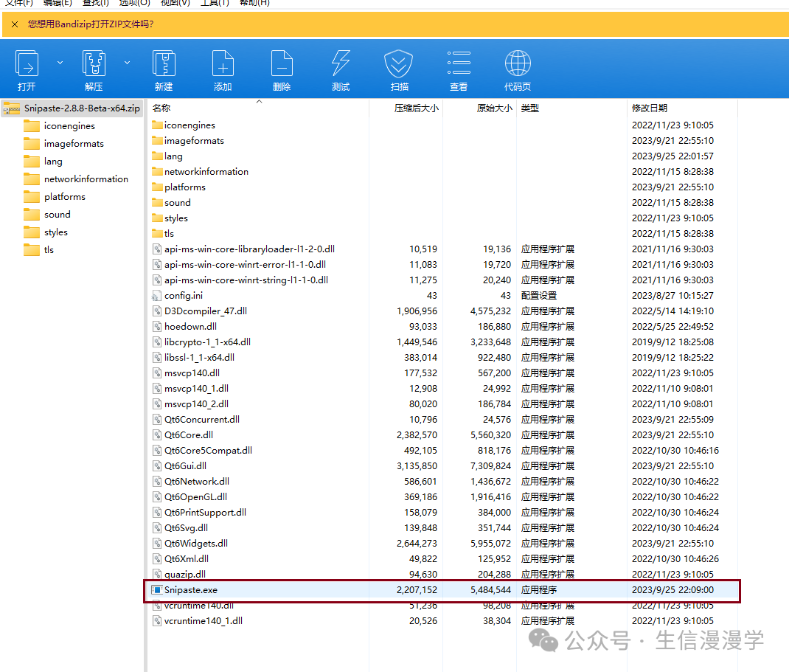This screenshot has height=672, width=789.
Task: Click iconengines folder icon in file list
Action: 157,125
